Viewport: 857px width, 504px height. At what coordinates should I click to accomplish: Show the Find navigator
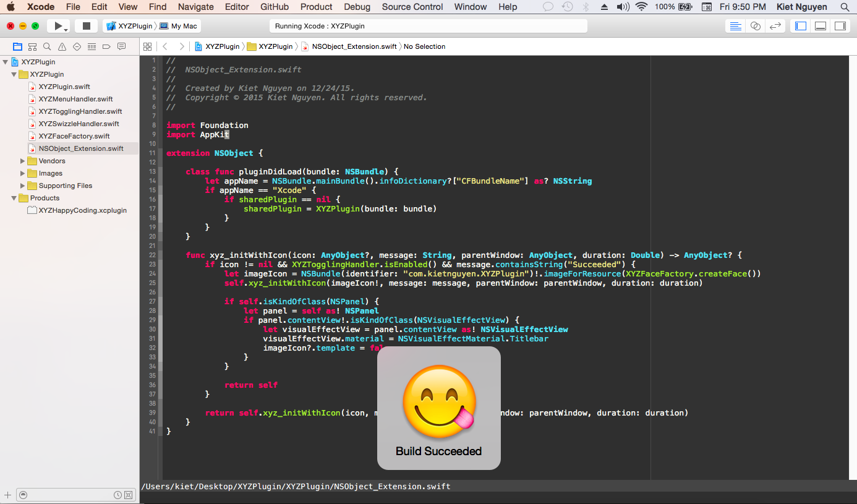pos(47,46)
